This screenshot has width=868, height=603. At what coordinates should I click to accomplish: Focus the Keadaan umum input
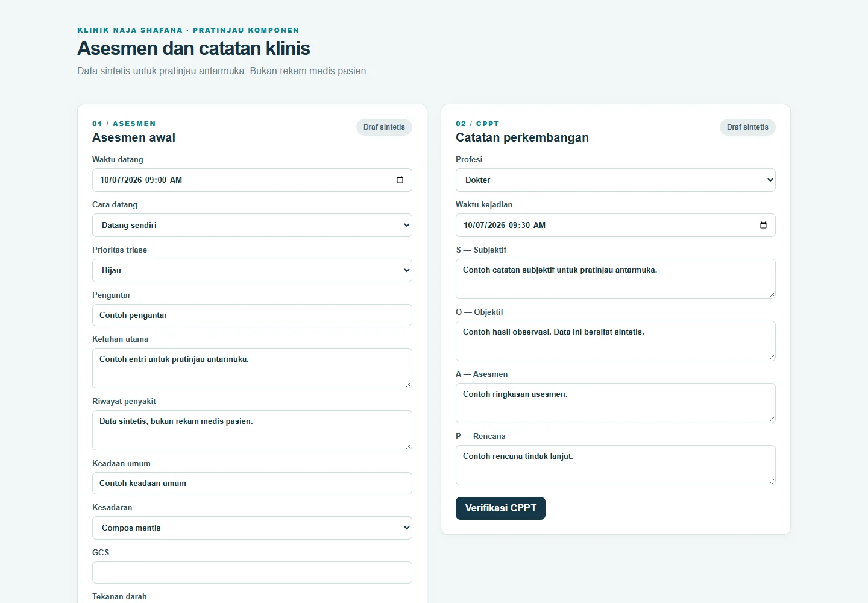tap(252, 483)
